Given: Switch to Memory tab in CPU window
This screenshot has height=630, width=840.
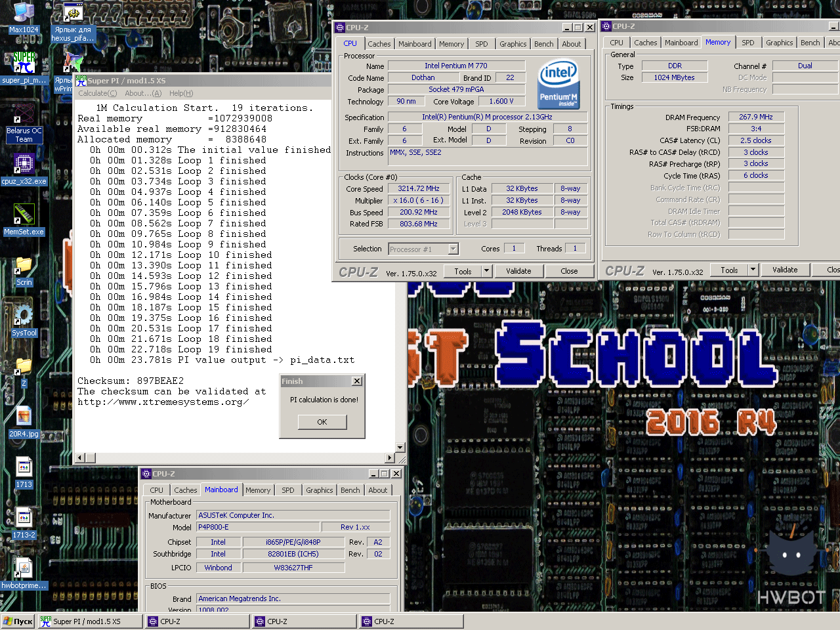Looking at the screenshot, I should point(451,44).
